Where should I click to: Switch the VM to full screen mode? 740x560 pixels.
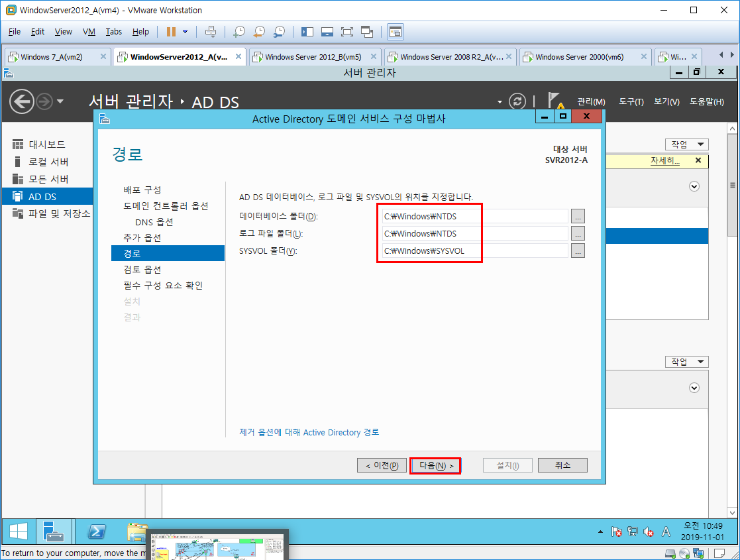tap(347, 32)
